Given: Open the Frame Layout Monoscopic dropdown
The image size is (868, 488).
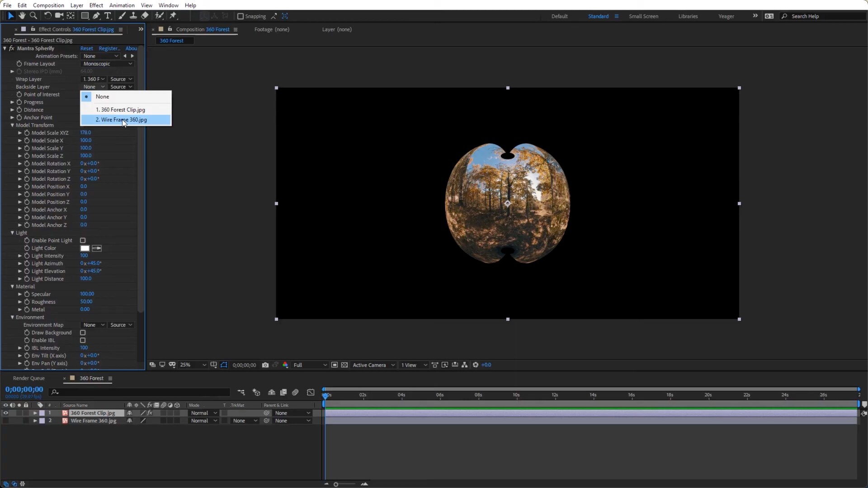Looking at the screenshot, I should [x=107, y=64].
